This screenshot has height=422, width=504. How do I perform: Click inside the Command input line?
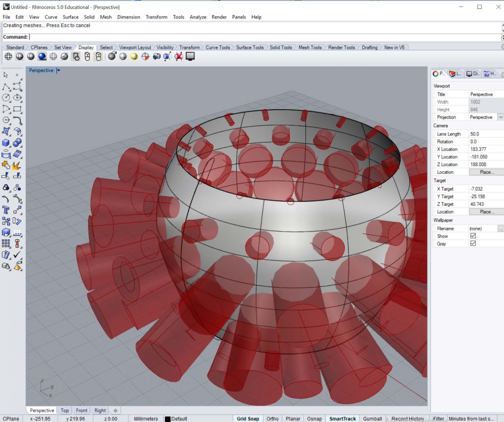click(98, 37)
